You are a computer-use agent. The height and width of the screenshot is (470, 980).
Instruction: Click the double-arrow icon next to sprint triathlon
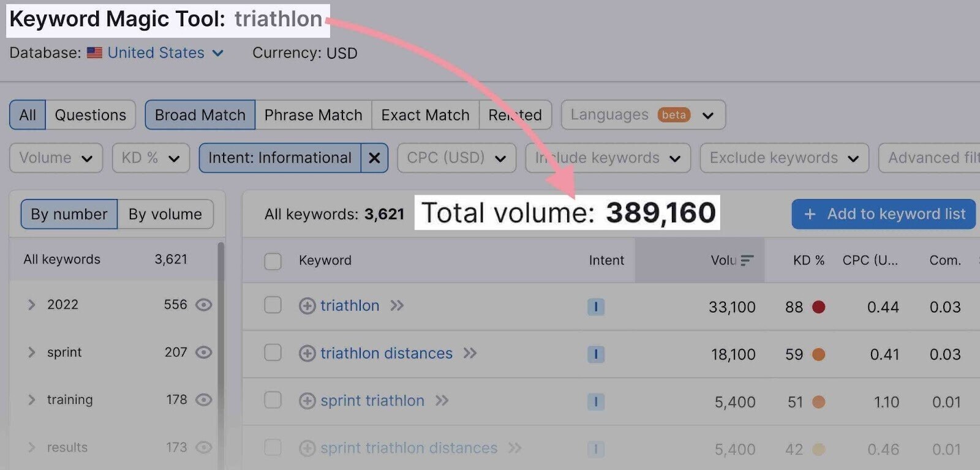point(442,401)
